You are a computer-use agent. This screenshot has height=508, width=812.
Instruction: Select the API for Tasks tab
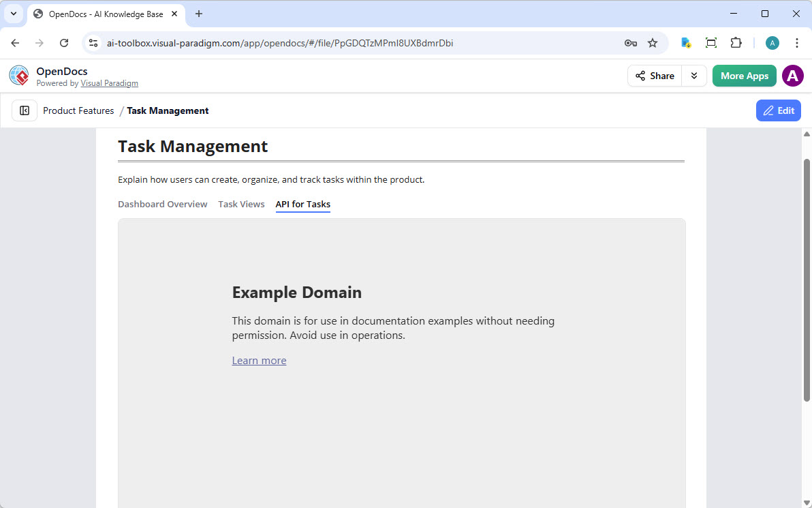tap(302, 204)
